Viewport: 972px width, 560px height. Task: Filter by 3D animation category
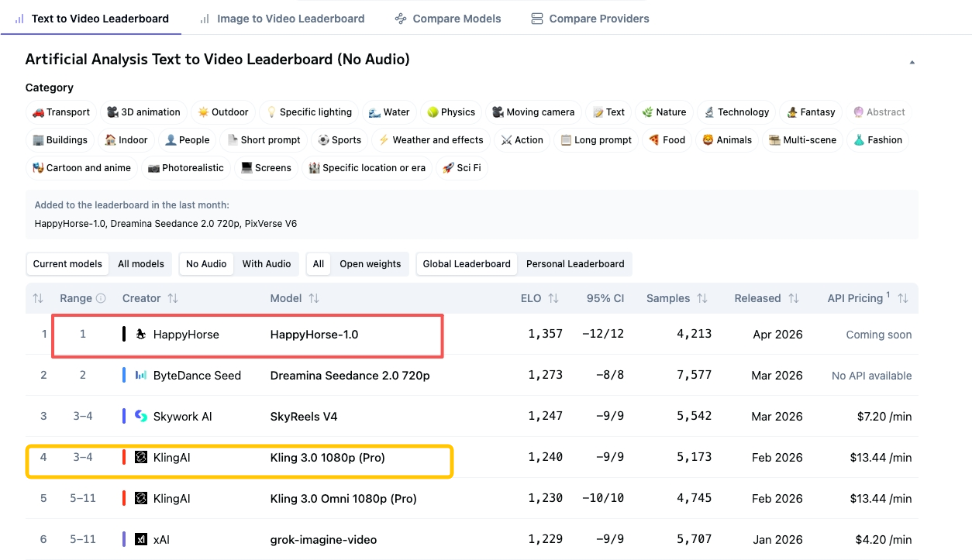click(x=144, y=112)
